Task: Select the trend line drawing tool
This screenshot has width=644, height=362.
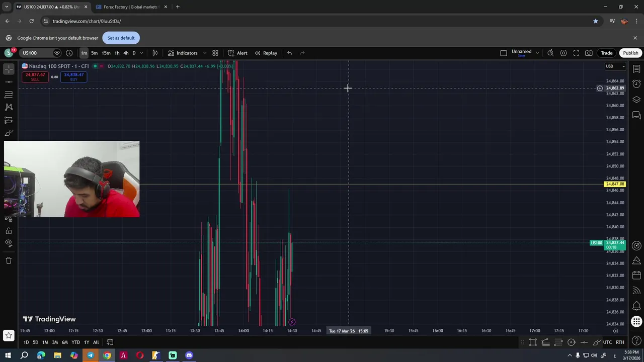Action: 9,81
